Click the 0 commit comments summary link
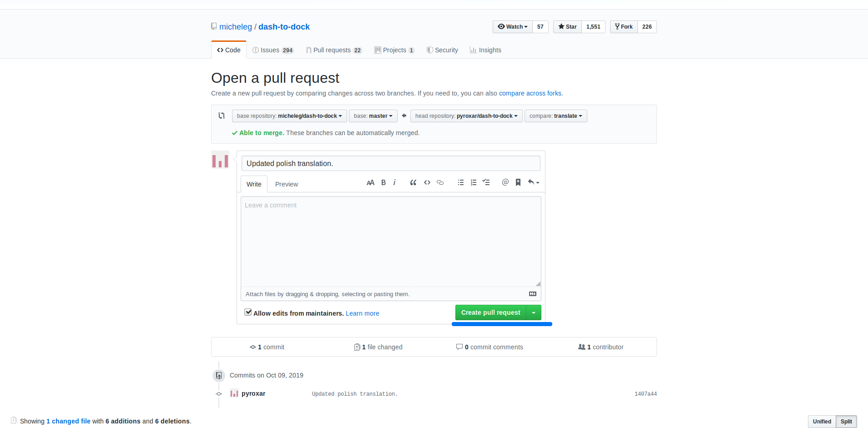The image size is (868, 428). (490, 347)
